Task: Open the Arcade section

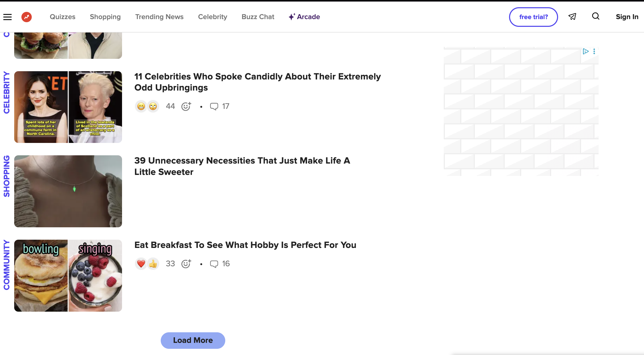Action: point(304,17)
